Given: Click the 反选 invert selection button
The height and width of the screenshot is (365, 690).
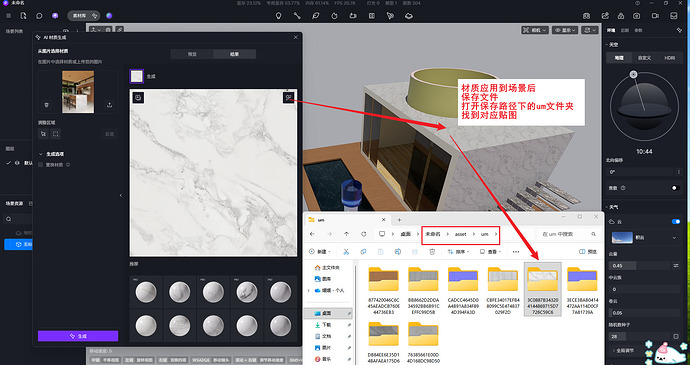Looking at the screenshot, I should [110, 133].
